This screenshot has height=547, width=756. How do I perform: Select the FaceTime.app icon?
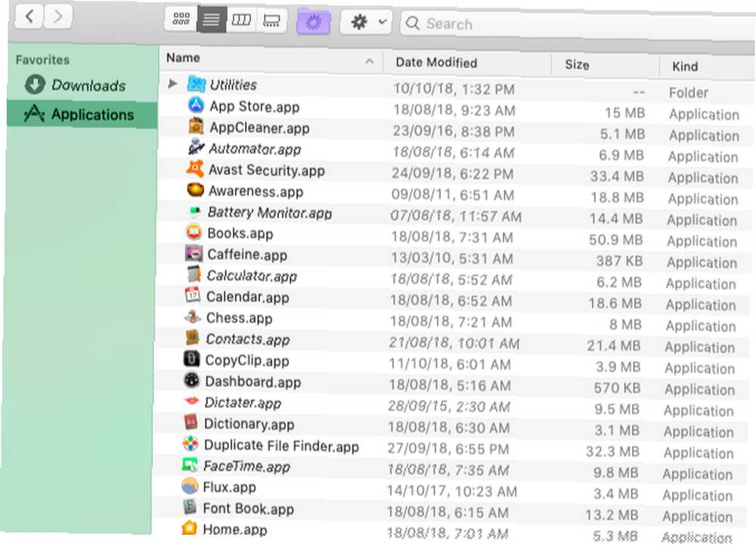190,465
